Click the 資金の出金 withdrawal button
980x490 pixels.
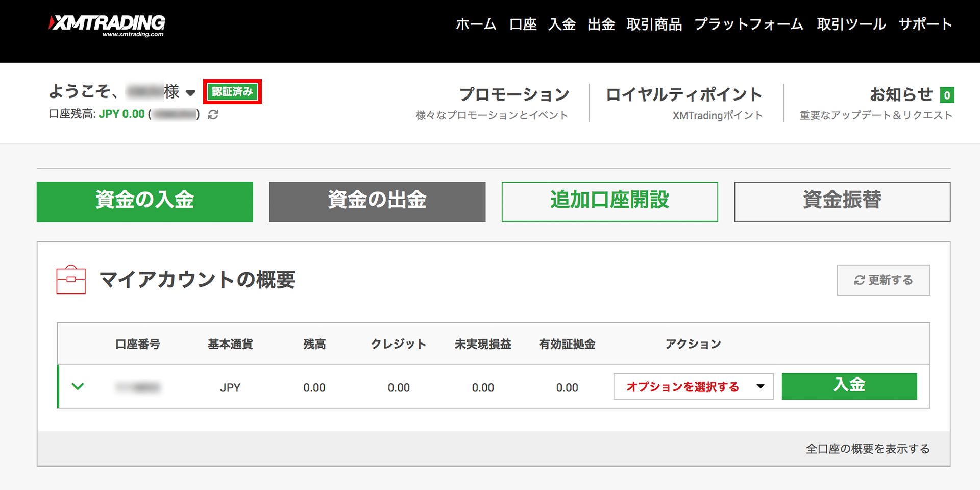point(377,202)
